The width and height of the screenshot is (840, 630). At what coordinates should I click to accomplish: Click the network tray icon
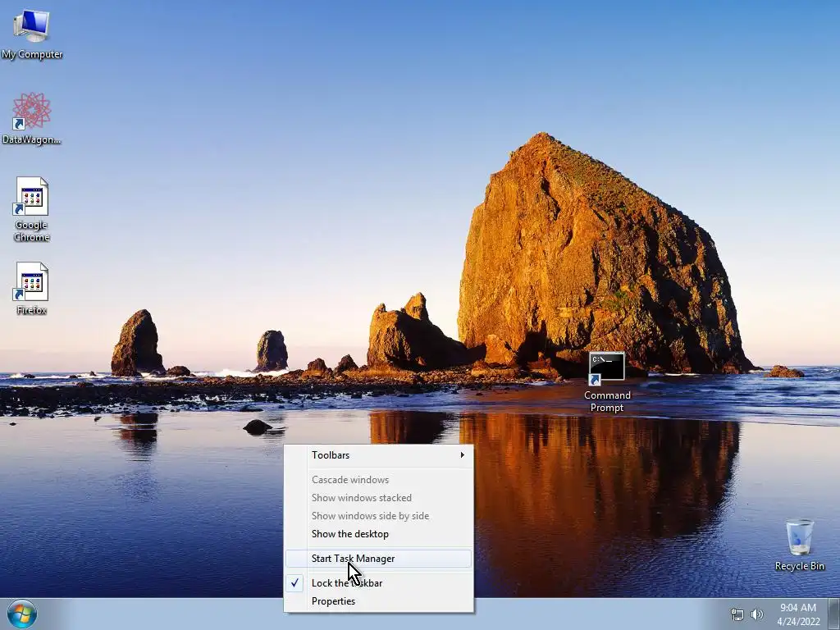pos(737,614)
